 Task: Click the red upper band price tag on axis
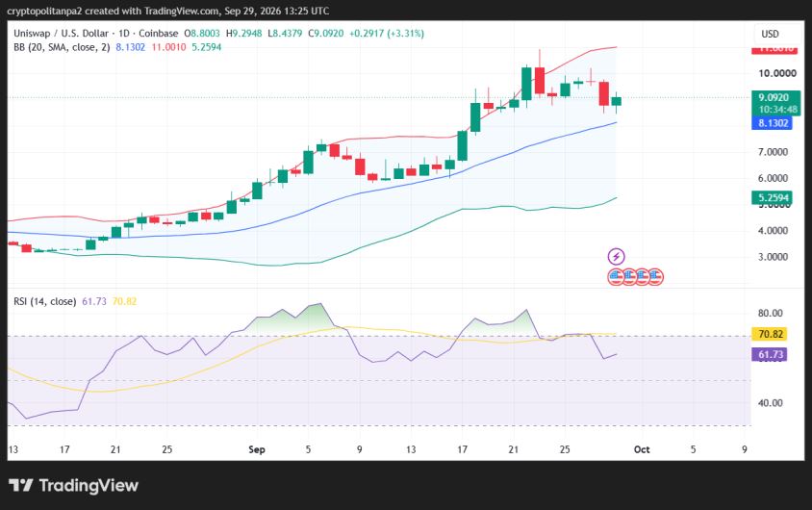click(x=774, y=49)
